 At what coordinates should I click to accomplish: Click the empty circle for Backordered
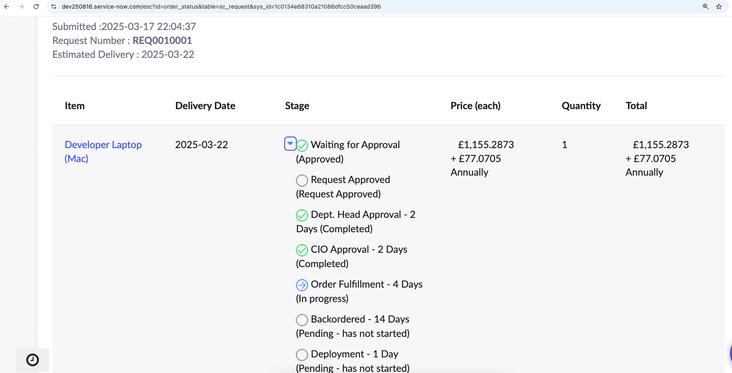[302, 320]
